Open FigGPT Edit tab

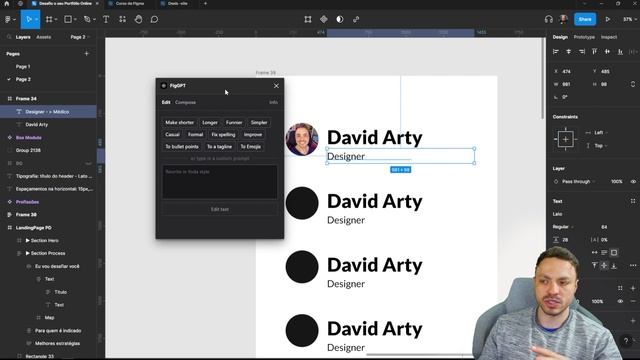[x=166, y=102]
